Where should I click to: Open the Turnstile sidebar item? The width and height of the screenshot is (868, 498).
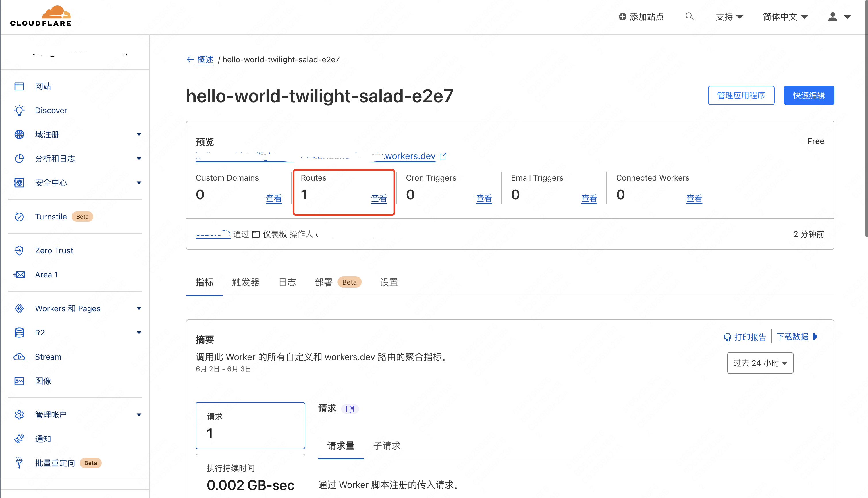point(51,217)
